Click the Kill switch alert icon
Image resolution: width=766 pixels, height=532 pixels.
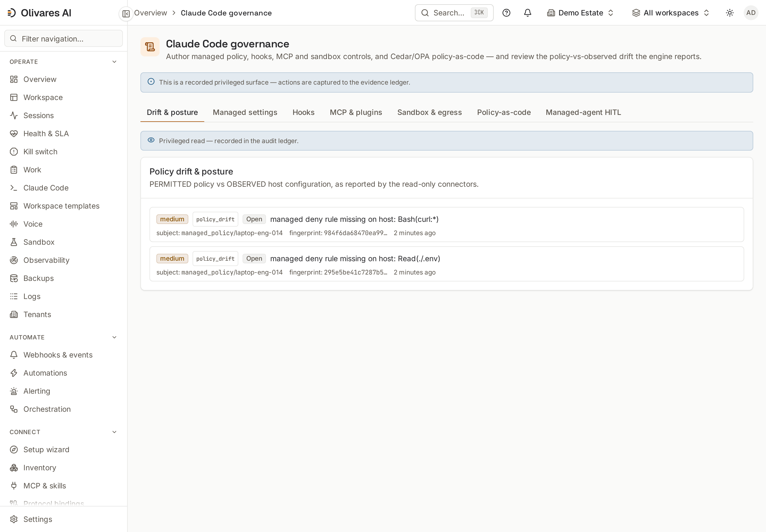pyautogui.click(x=14, y=152)
